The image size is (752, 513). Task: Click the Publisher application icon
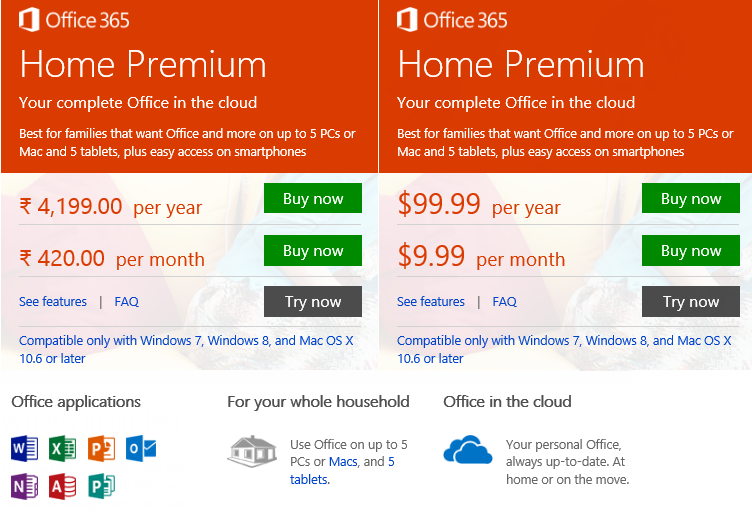click(x=102, y=486)
